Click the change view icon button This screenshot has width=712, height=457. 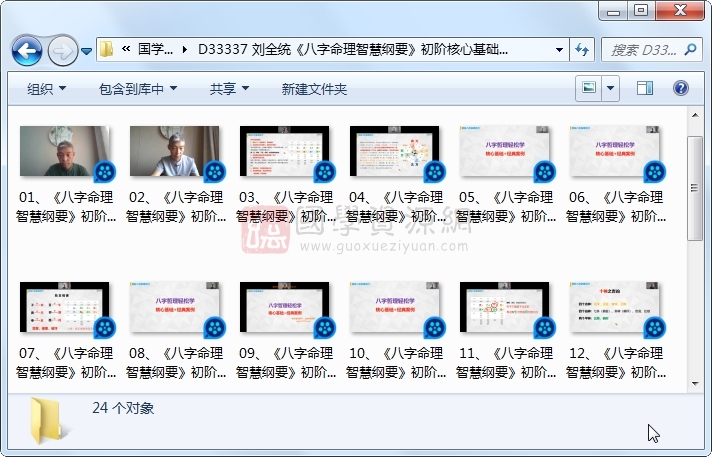point(589,88)
